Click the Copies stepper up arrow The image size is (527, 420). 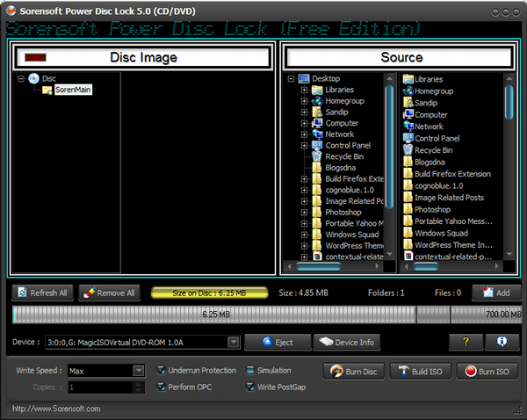coord(138,384)
